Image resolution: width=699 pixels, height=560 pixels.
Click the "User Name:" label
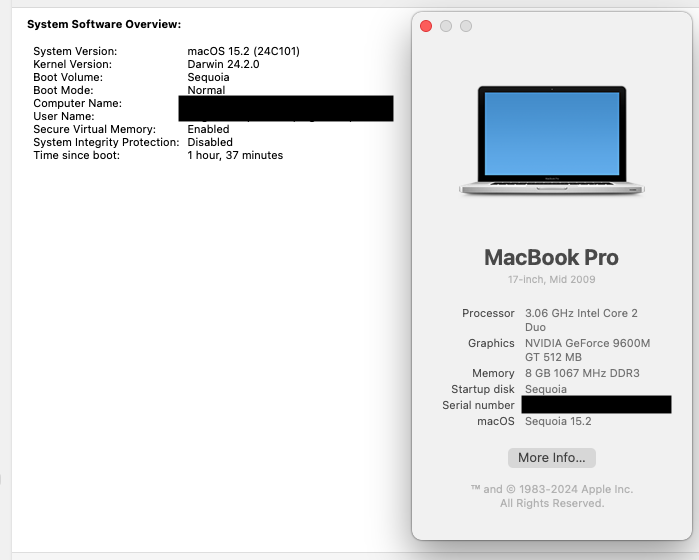[64, 116]
